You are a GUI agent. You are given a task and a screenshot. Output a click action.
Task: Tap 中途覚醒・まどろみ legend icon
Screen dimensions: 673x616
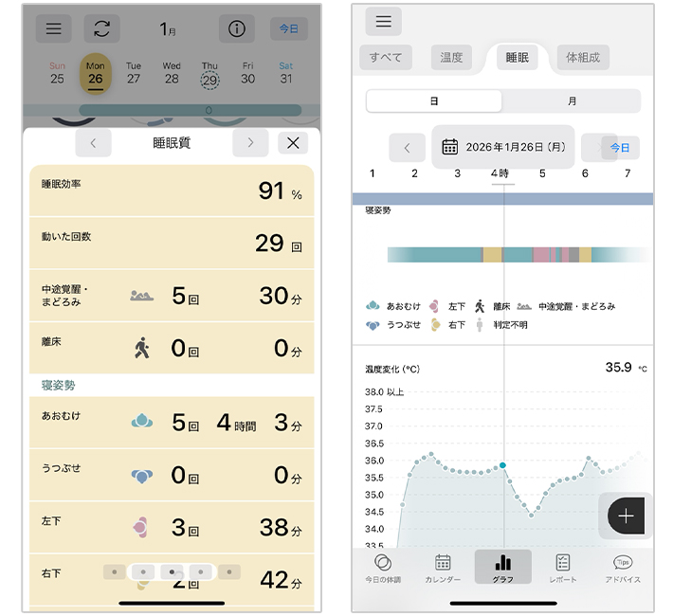coord(524,306)
